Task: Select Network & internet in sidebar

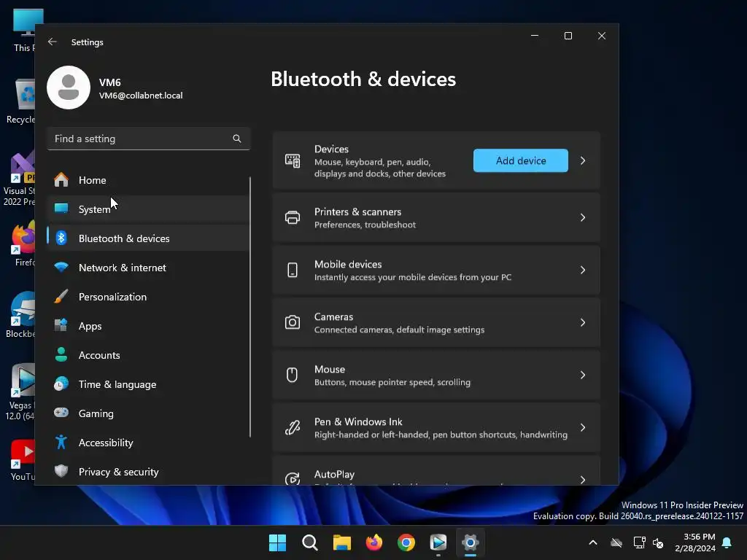Action: (148, 268)
